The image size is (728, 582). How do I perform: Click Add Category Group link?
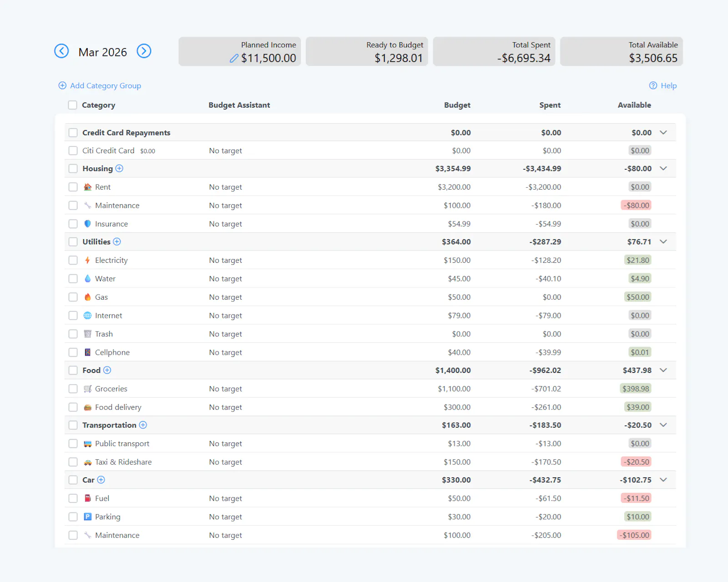(x=100, y=85)
